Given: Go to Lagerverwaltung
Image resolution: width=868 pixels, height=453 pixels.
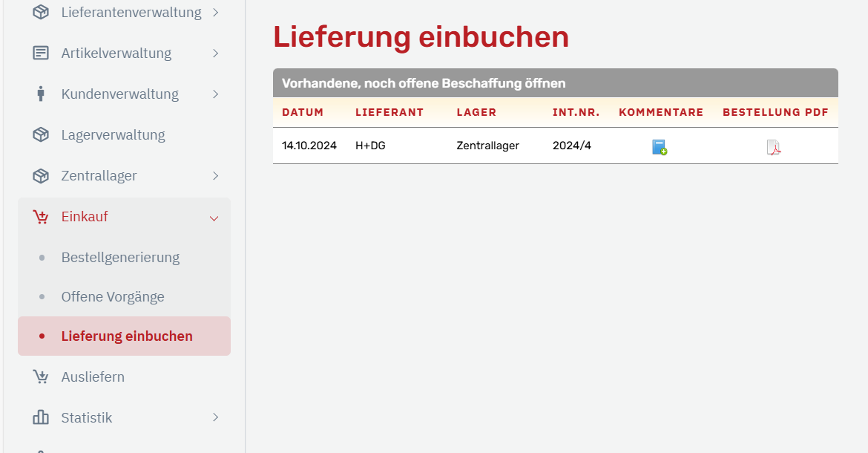Looking at the screenshot, I should pos(114,135).
